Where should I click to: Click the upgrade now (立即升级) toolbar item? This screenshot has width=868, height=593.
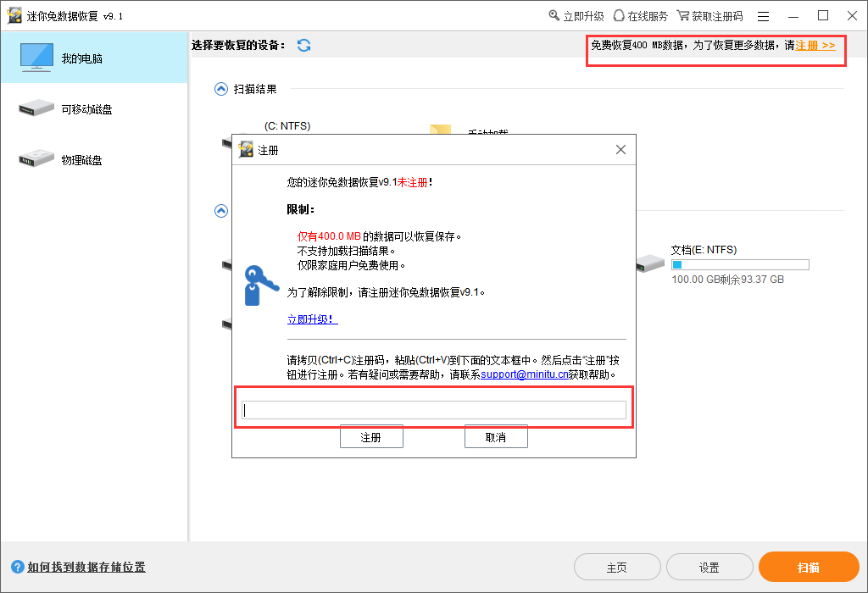click(576, 16)
